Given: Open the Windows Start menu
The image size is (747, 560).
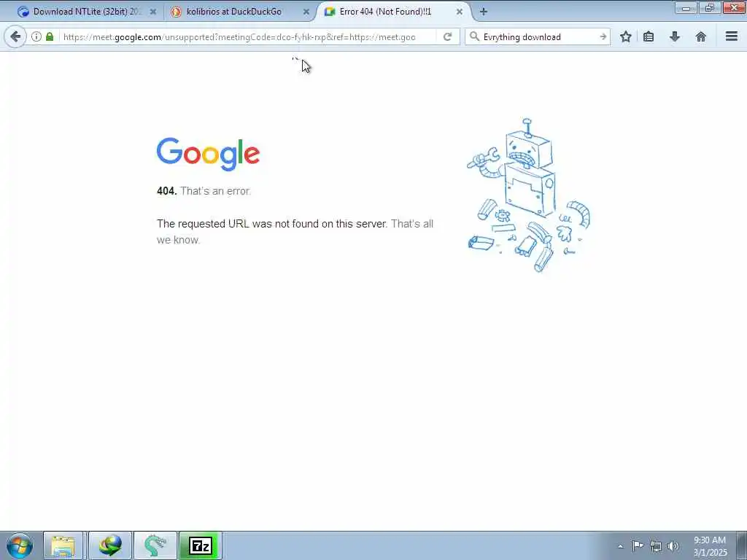Looking at the screenshot, I should [20, 545].
